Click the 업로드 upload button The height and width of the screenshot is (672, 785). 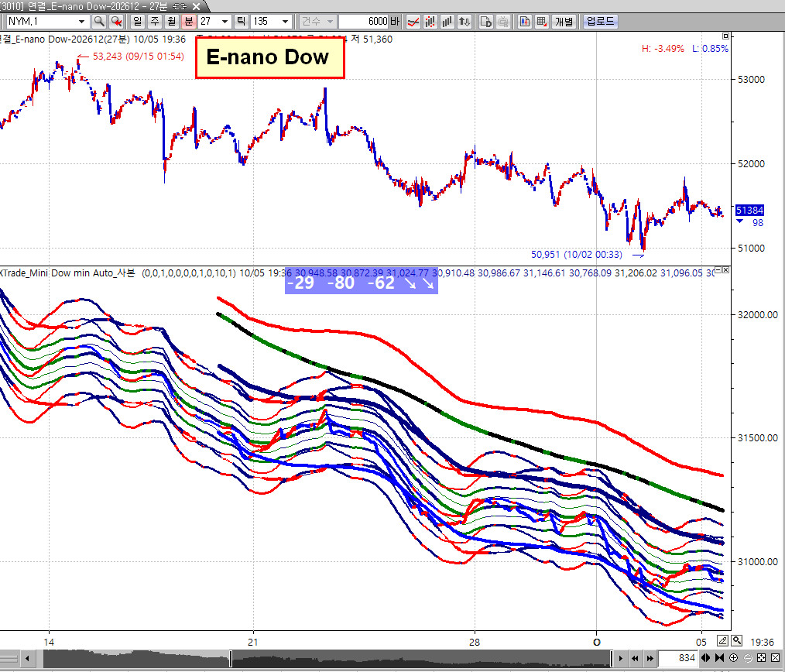click(x=600, y=22)
